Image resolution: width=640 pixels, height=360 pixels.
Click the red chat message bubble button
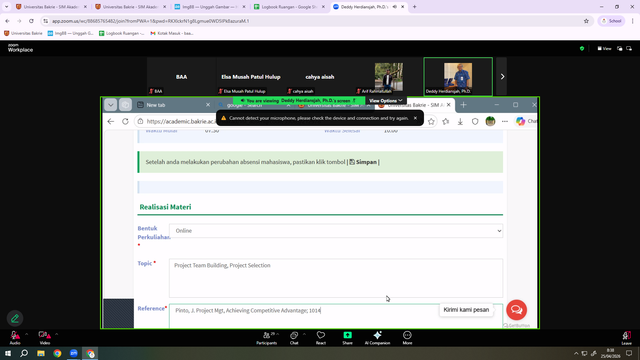click(516, 310)
